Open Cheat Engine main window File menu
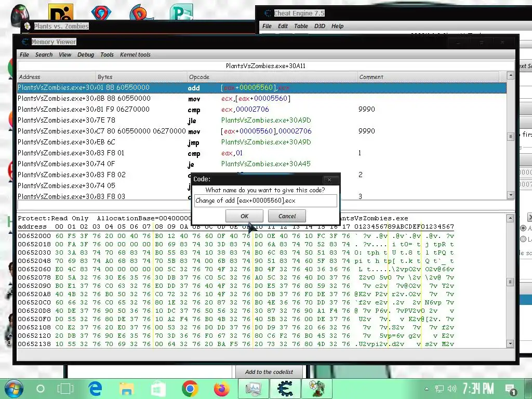Image resolution: width=532 pixels, height=399 pixels. 267,26
